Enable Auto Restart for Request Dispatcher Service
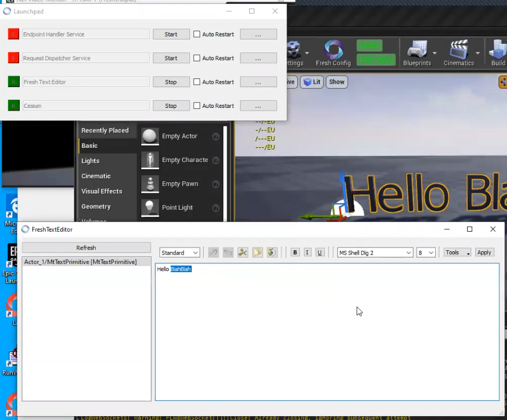 [197, 58]
